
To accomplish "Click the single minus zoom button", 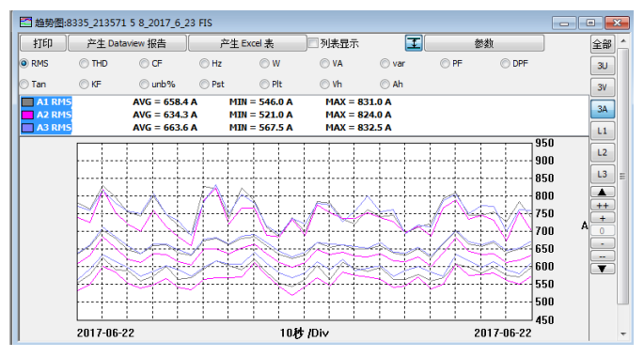I will click(x=602, y=243).
